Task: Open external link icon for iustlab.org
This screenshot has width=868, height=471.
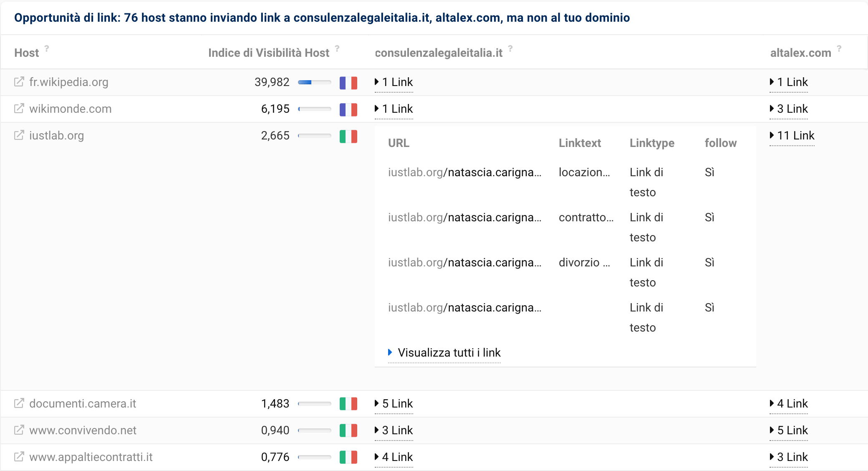Action: click(19, 135)
